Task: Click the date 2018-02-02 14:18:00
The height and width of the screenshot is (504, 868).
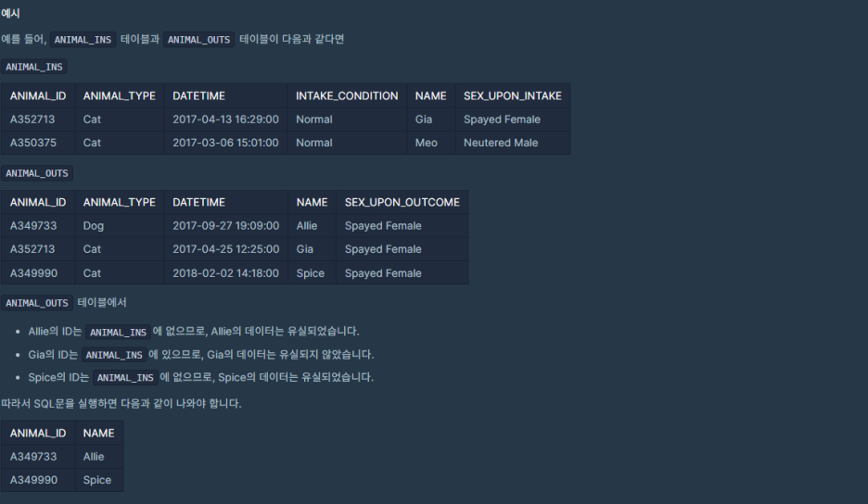Action: (x=226, y=273)
